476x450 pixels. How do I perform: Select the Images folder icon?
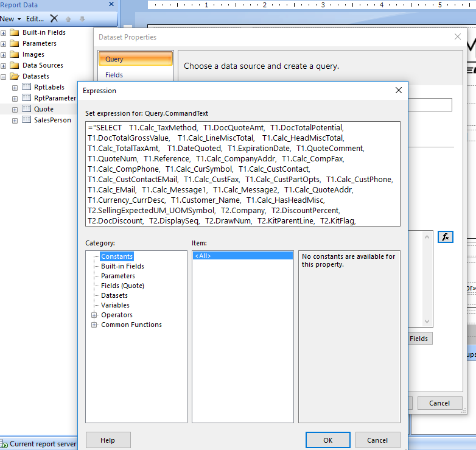(x=14, y=54)
